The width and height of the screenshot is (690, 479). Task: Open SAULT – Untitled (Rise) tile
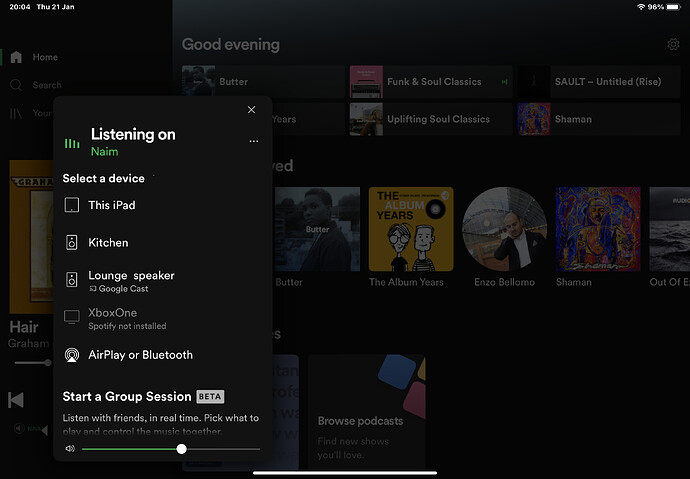[599, 81]
